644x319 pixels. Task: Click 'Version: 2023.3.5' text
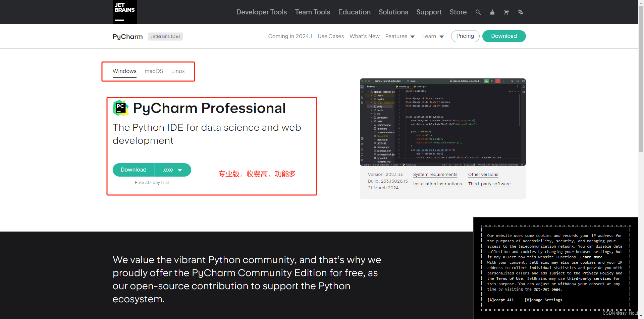click(385, 174)
